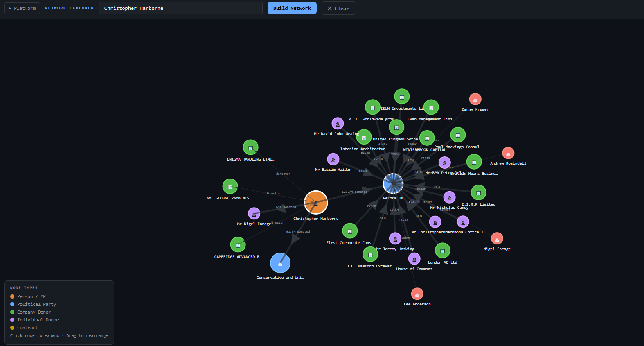
Task: Expand the Mr David John Graing… node
Action: (338, 123)
